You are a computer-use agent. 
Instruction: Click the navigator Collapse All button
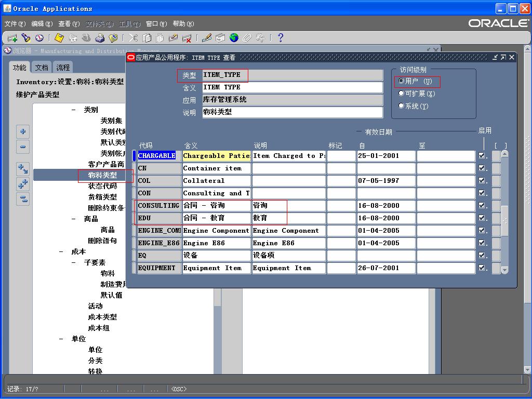(23, 199)
